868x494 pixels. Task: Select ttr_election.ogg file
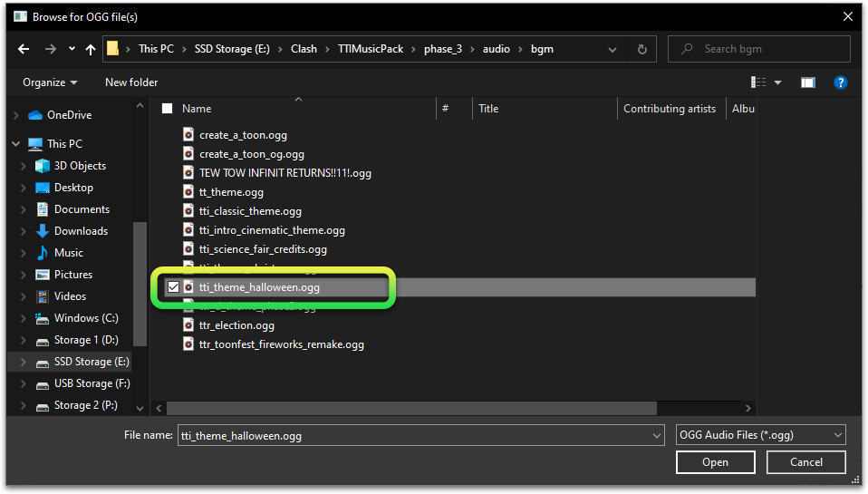pyautogui.click(x=236, y=325)
